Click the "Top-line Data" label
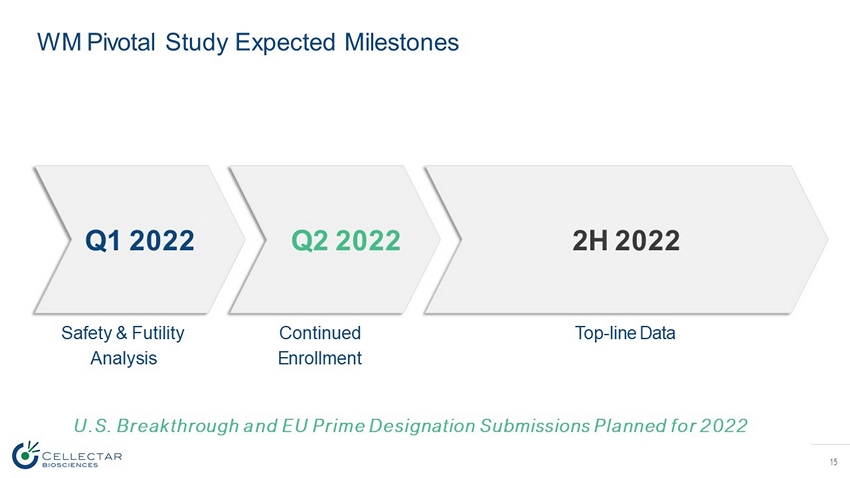The height and width of the screenshot is (478, 850). 625,332
